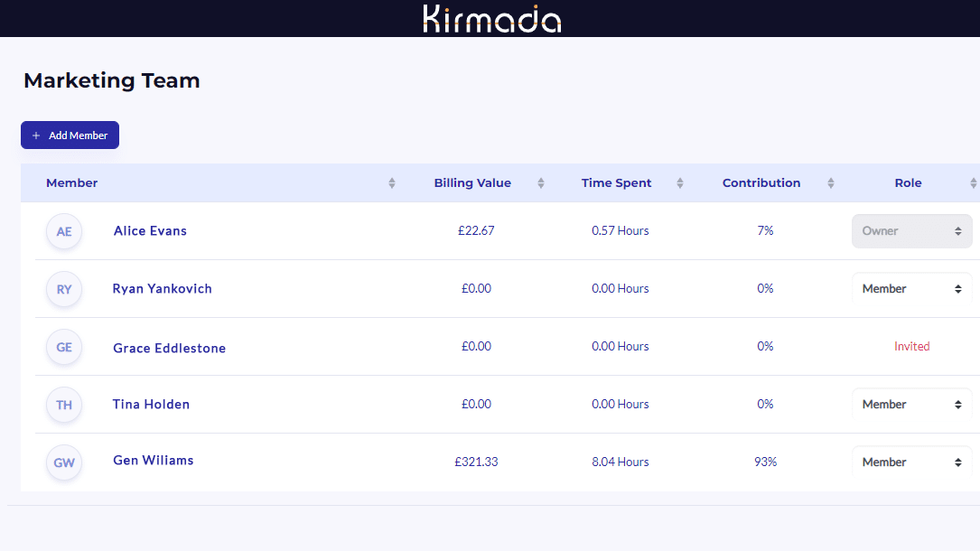Click Tina Holden TH avatar
980x551 pixels.
coord(64,405)
